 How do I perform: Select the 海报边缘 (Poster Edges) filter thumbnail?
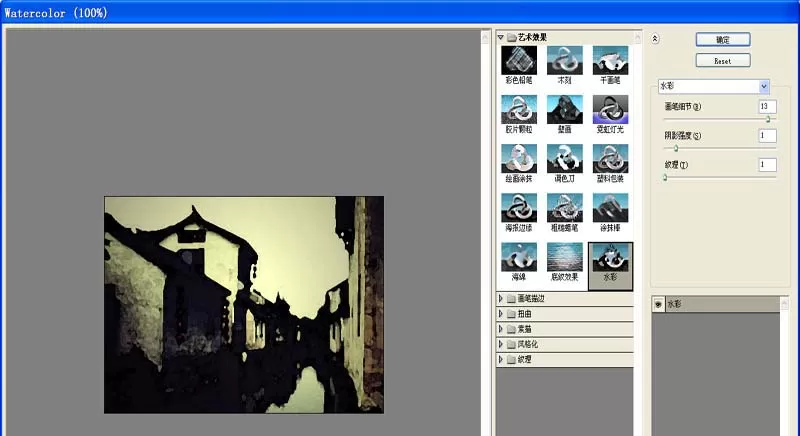coord(519,208)
